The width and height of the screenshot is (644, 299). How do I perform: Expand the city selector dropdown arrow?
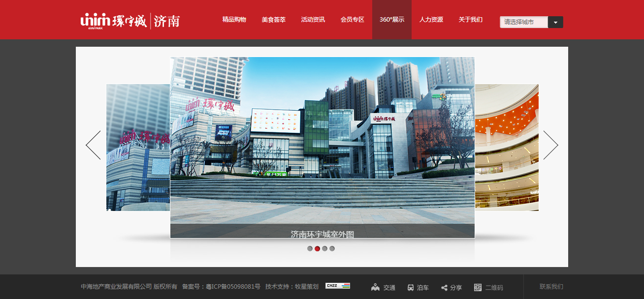[x=555, y=22]
